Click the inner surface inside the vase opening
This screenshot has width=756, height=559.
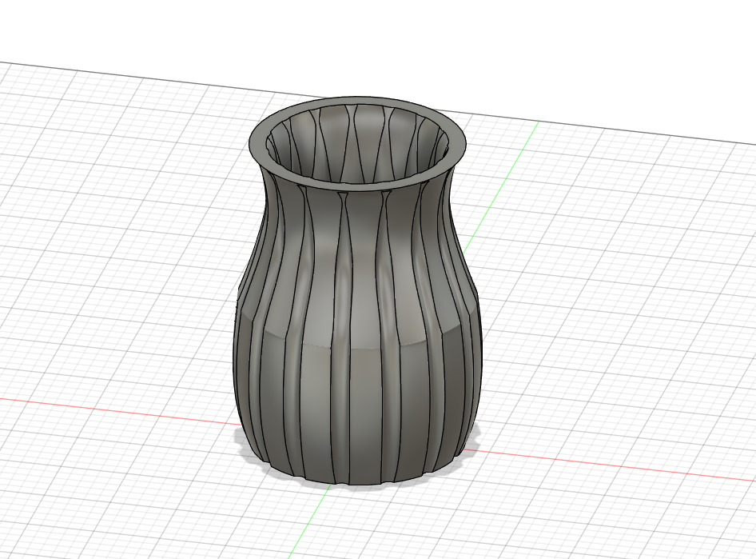(x=358, y=144)
